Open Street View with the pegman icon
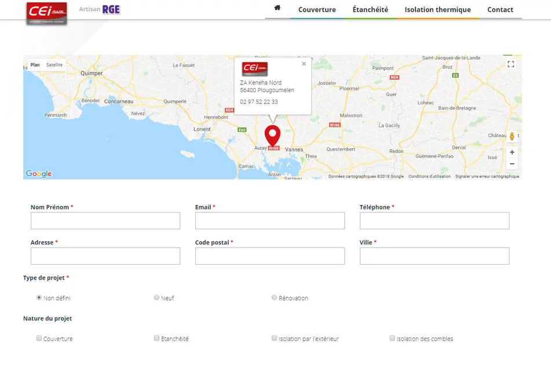551x392 pixels. tap(512, 137)
